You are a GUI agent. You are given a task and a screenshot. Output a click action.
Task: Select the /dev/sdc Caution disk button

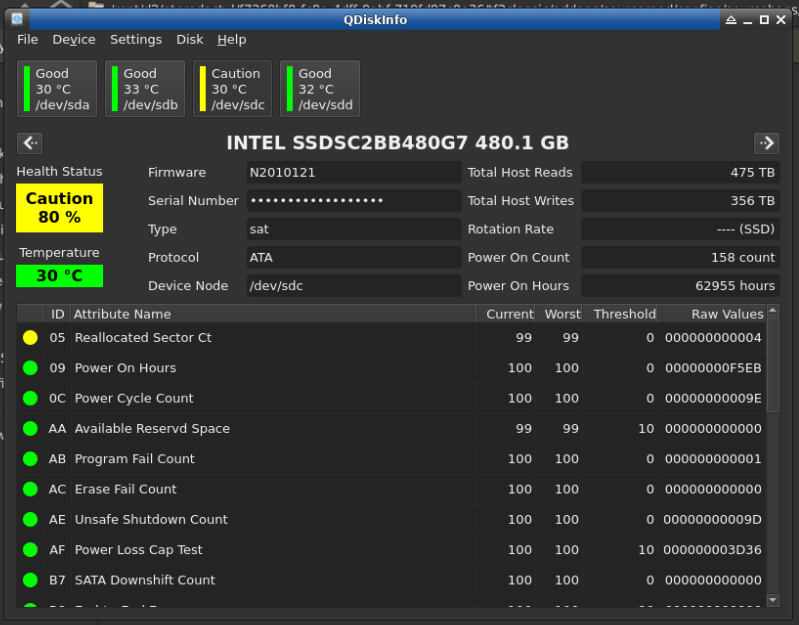pos(233,89)
